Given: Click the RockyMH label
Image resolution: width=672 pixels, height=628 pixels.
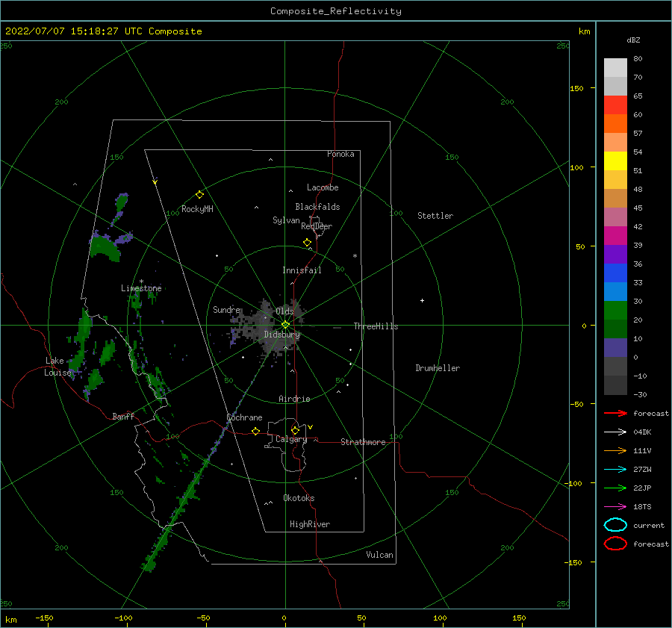Looking at the screenshot, I should tap(197, 209).
